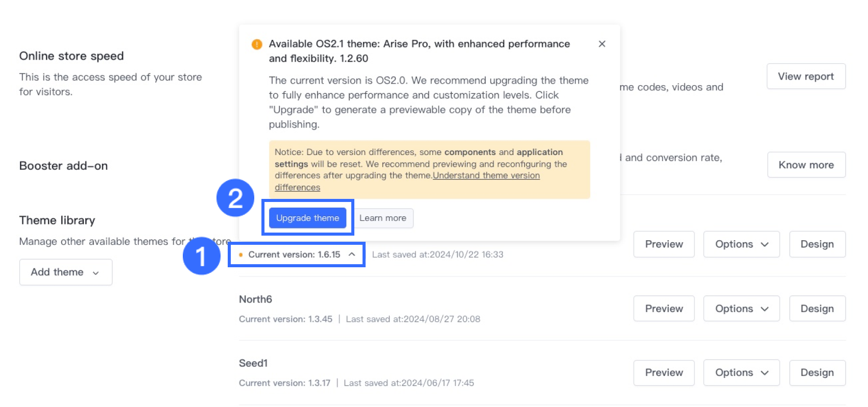Open Understand theme version differences link
The height and width of the screenshot is (407, 868).
486,175
